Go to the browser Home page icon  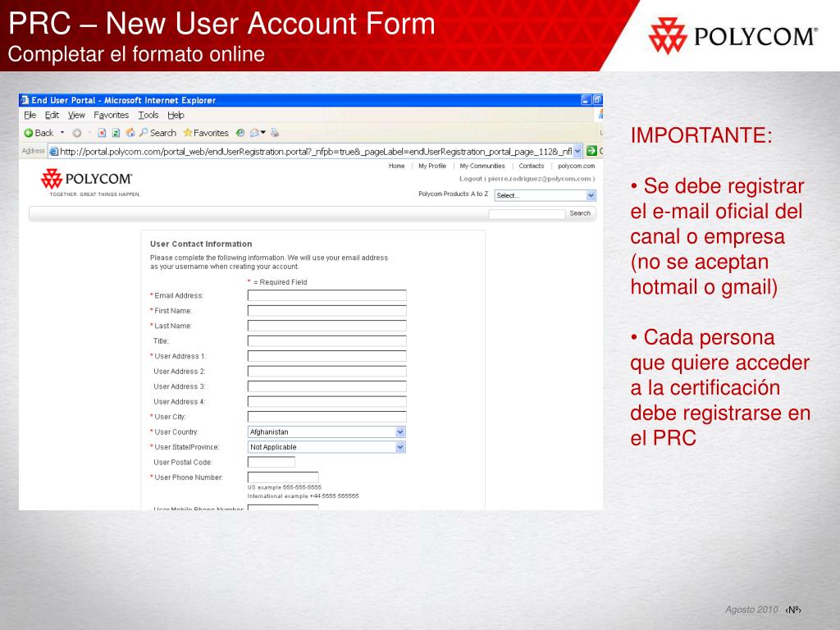(x=130, y=132)
